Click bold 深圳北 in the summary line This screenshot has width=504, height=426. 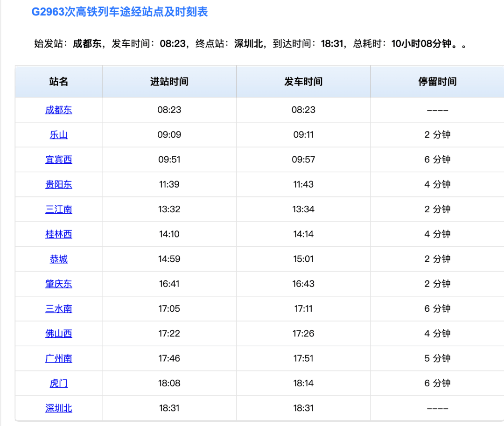(x=248, y=43)
